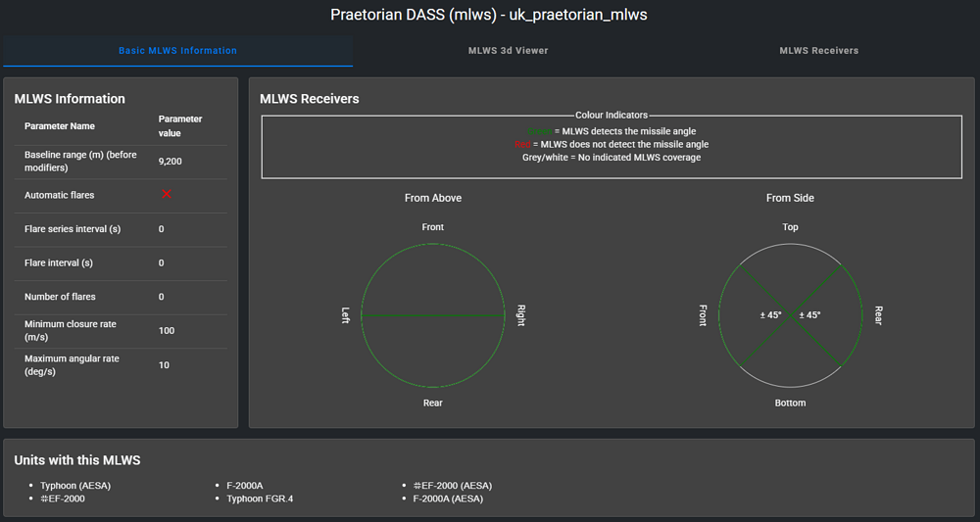The image size is (980, 522).
Task: Click the red X beside Automatic flares
Action: tap(167, 194)
